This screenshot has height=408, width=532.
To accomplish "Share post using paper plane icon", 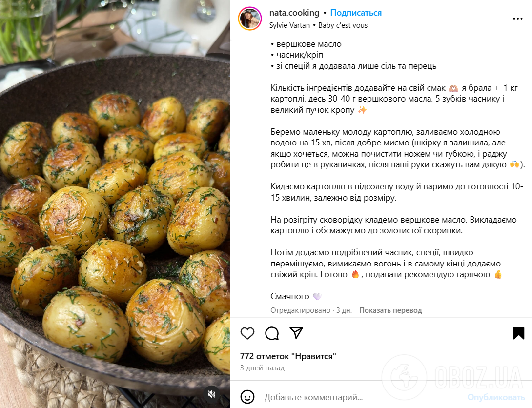I will [x=296, y=333].
